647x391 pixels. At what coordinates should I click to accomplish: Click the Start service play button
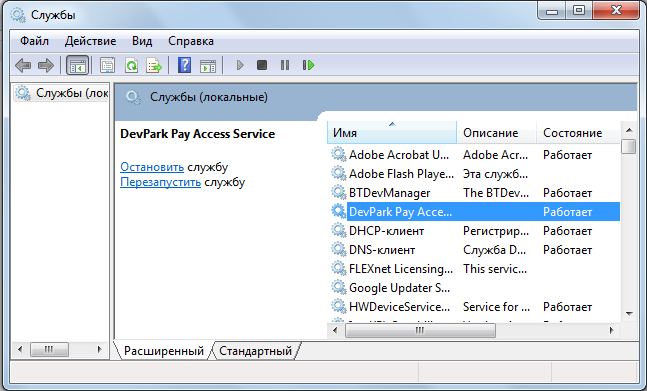[240, 65]
